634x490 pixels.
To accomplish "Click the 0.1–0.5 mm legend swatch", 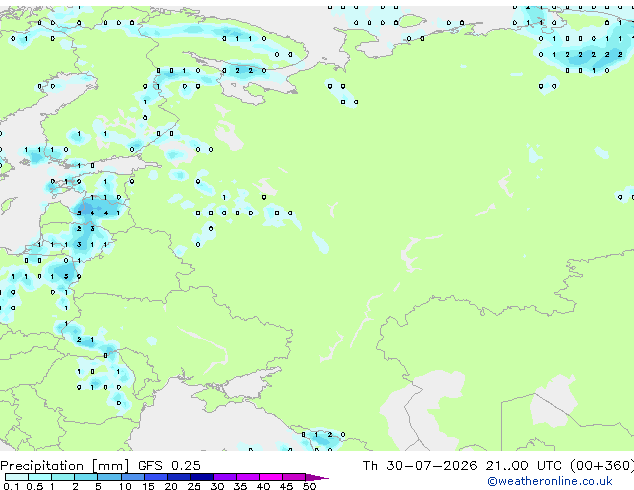I will click(17, 477).
